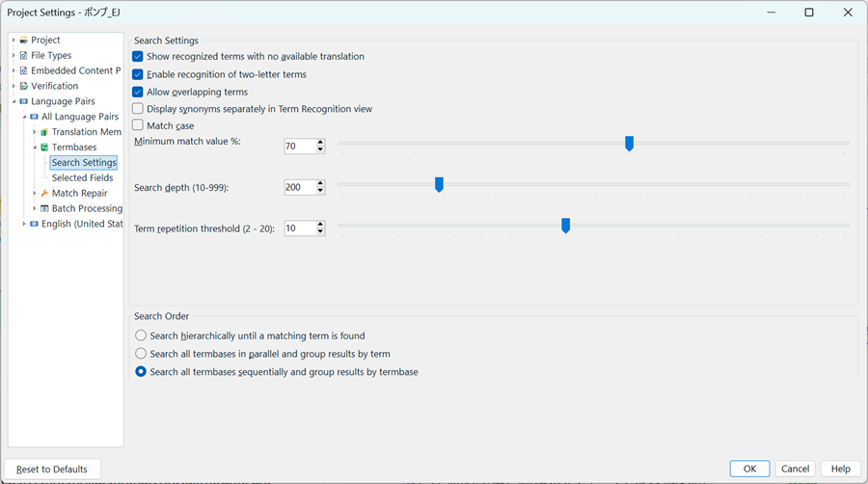Select Search all termbases in parallel option
This screenshot has height=484, width=868.
(141, 354)
